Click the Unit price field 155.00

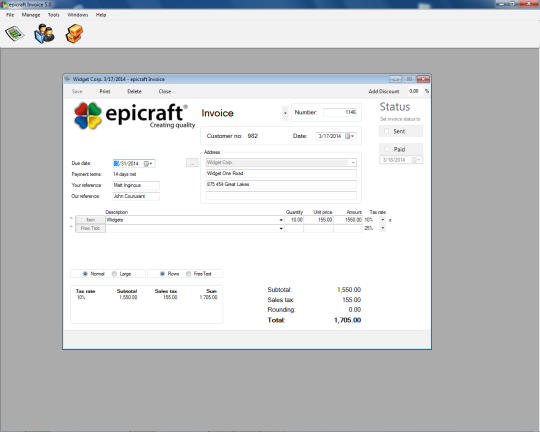coord(318,220)
